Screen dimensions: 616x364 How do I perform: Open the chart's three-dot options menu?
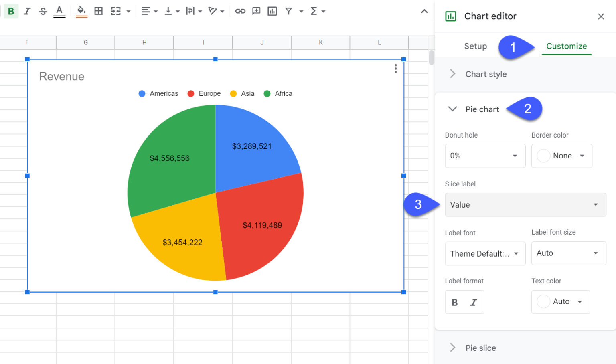pos(395,69)
